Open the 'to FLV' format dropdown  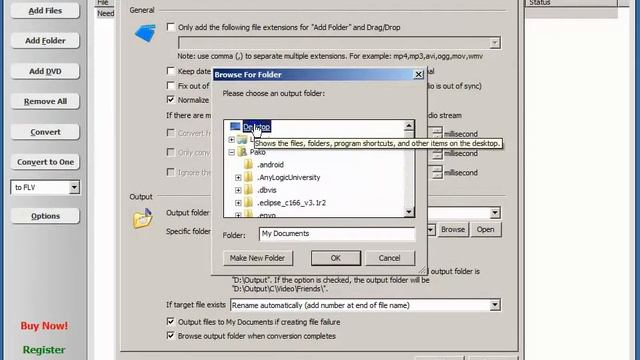74,187
